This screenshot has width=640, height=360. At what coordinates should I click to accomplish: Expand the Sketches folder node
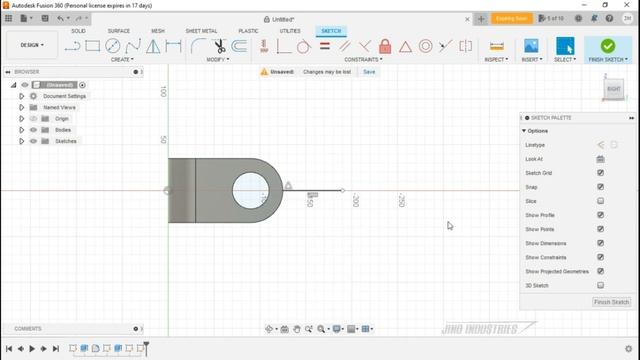pos(22,141)
